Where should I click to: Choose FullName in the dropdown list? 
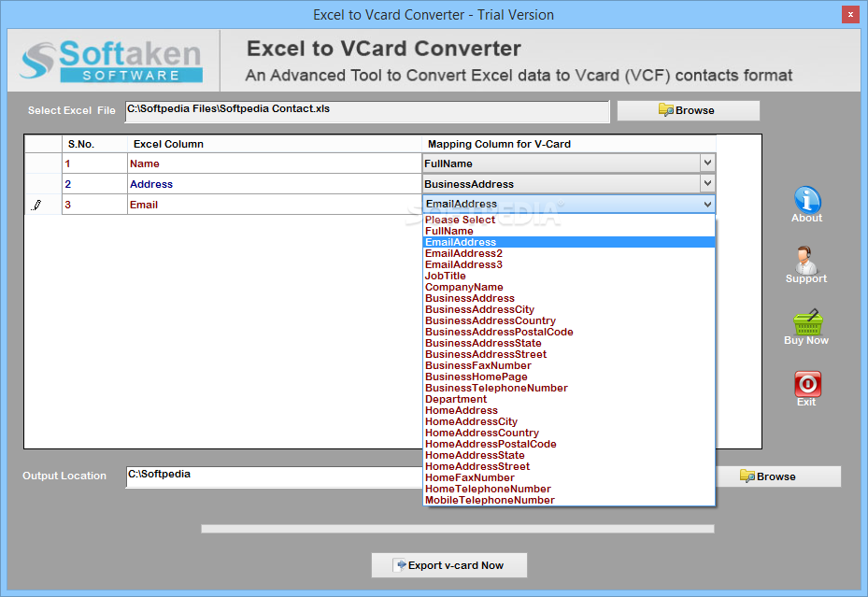click(569, 231)
